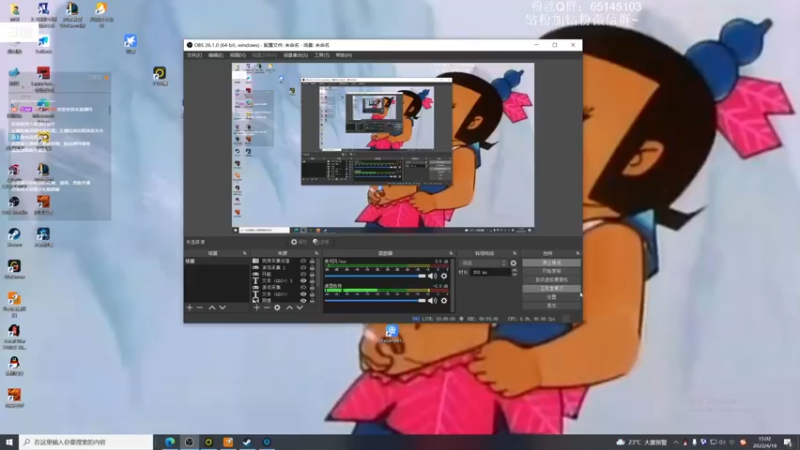Toggle visibility of the 显示采集 source

click(303, 287)
